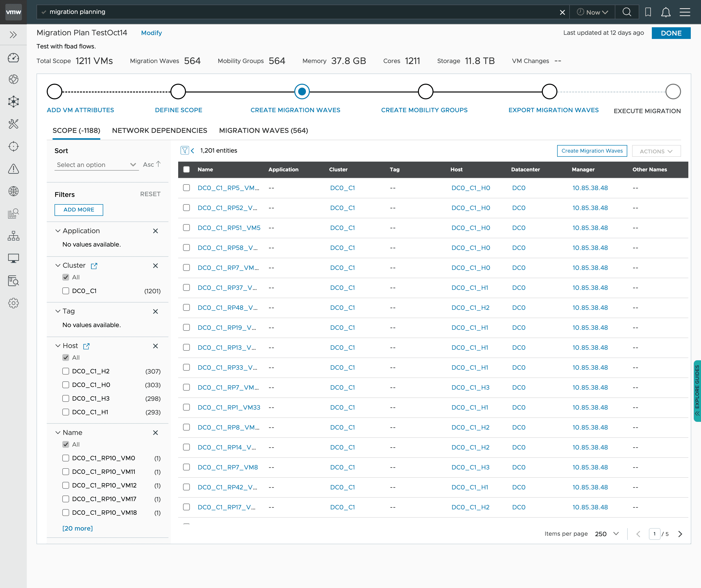The height and width of the screenshot is (588, 701).
Task: Open the Sort 'Select an option' dropdown
Action: (x=96, y=165)
